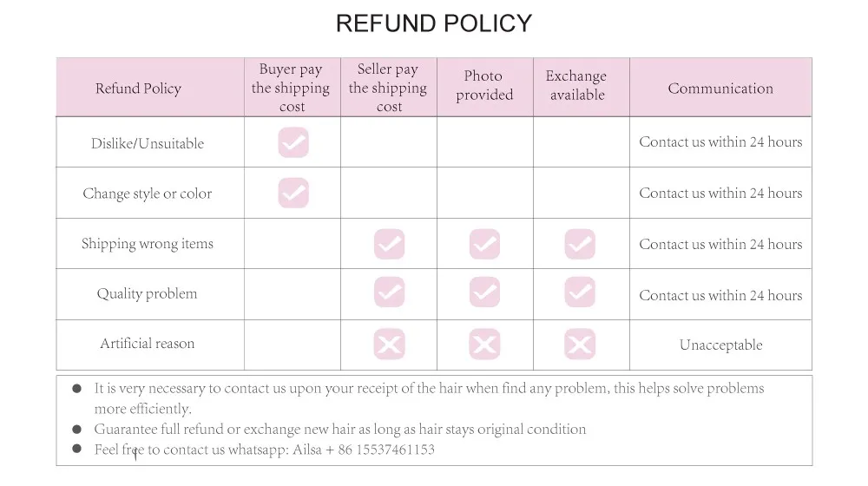Click Shipping wrong items seller pays checkmark
The width and height of the screenshot is (868, 486).
tap(389, 244)
